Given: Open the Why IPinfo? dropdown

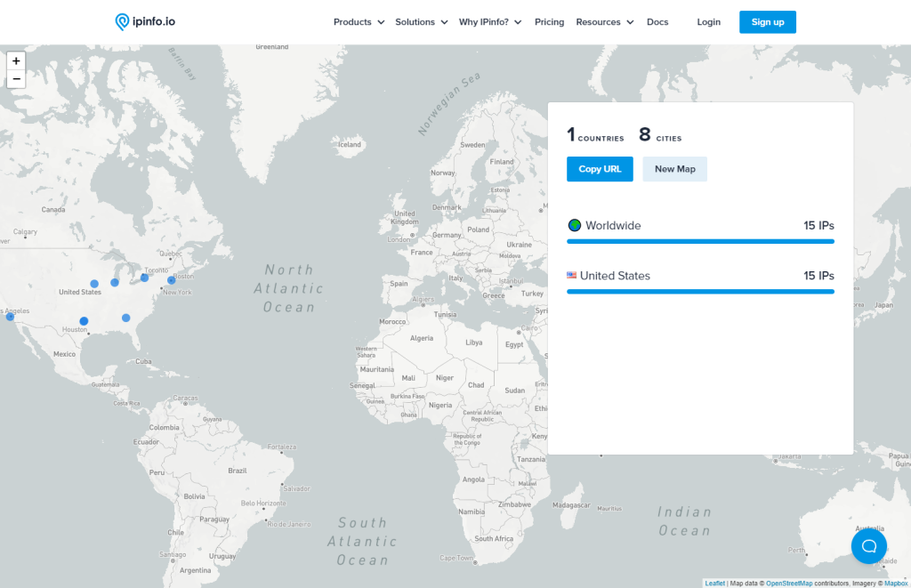Looking at the screenshot, I should 489,22.
